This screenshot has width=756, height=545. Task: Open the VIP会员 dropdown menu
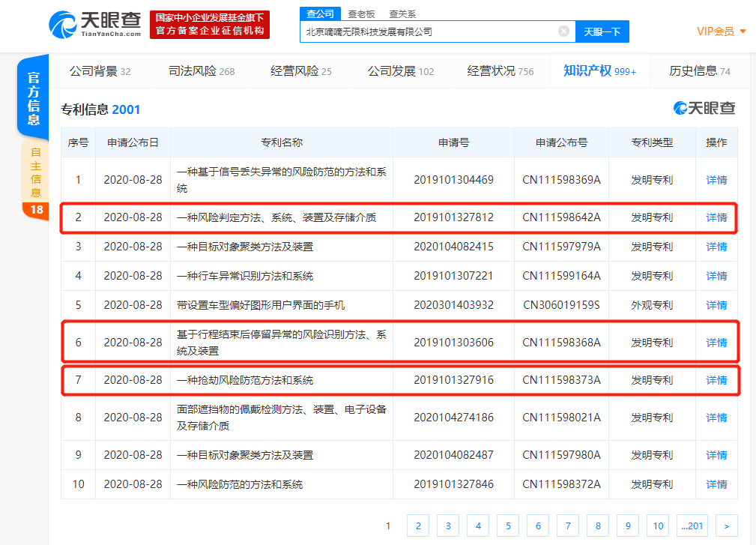pyautogui.click(x=721, y=31)
